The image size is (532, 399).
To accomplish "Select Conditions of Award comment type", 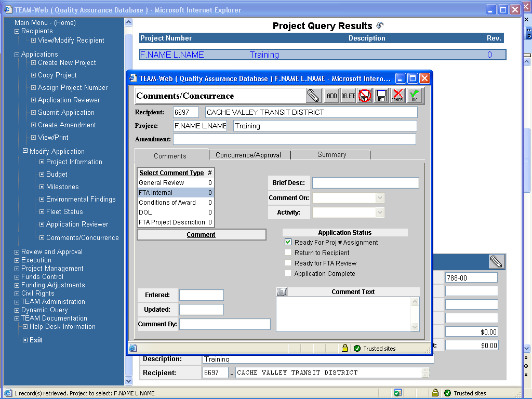I will (x=176, y=202).
